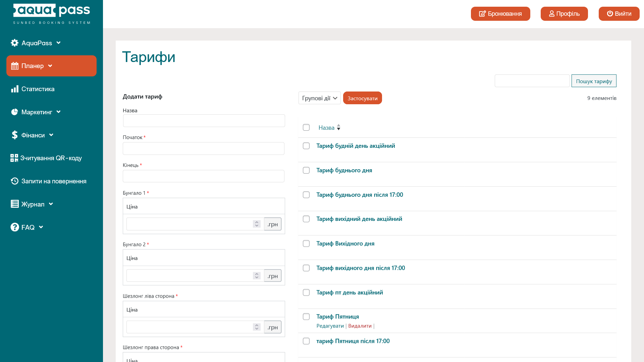Expand the Журнал menu chevron
Screen dimensions: 644x362
pos(51,204)
